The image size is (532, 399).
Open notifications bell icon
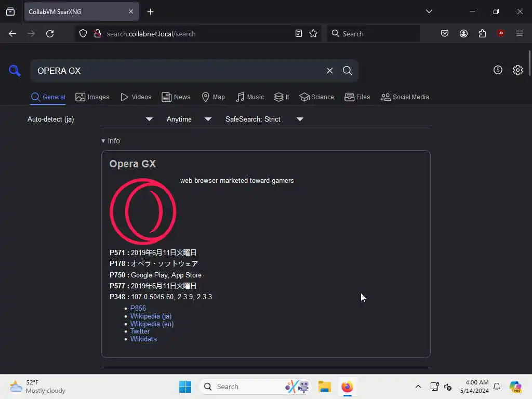coord(496,387)
